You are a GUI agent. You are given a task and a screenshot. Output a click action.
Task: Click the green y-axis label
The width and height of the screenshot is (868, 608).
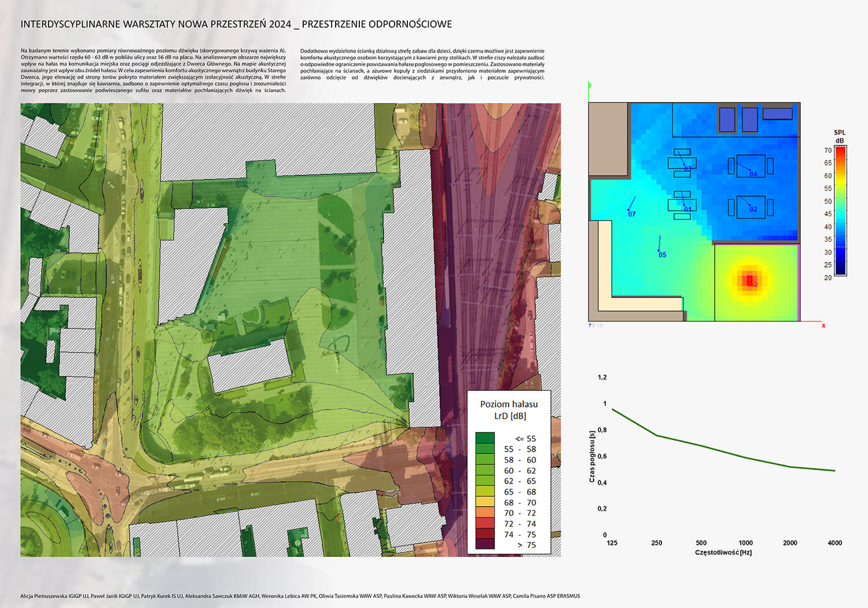tap(590, 85)
